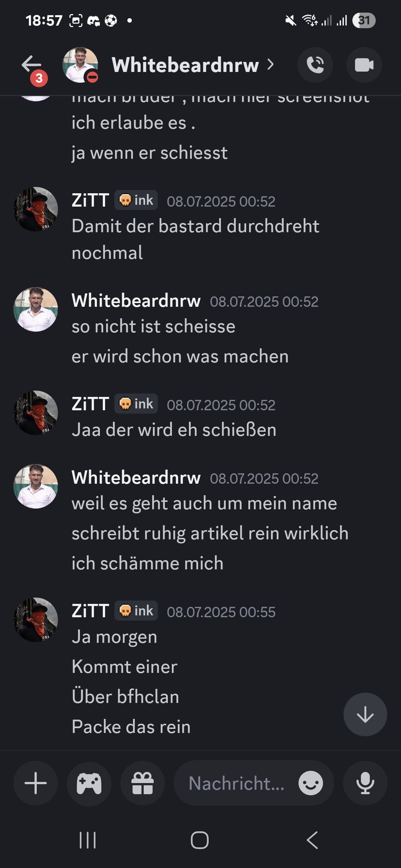The image size is (401, 868).
Task: Go back using the top-left arrow
Action: point(32,65)
